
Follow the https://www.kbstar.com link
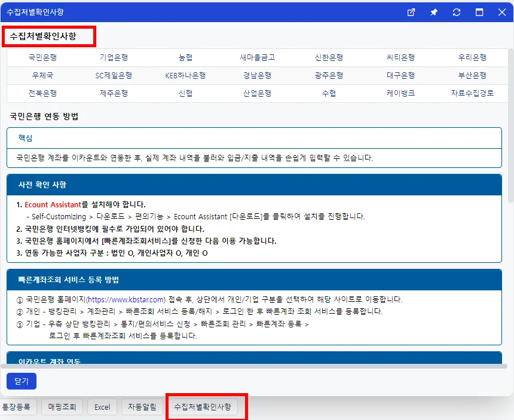point(126,299)
